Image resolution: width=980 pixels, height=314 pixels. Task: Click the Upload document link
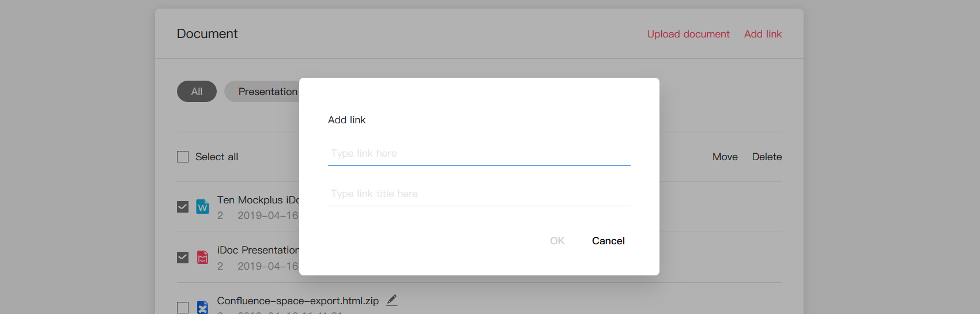click(688, 34)
